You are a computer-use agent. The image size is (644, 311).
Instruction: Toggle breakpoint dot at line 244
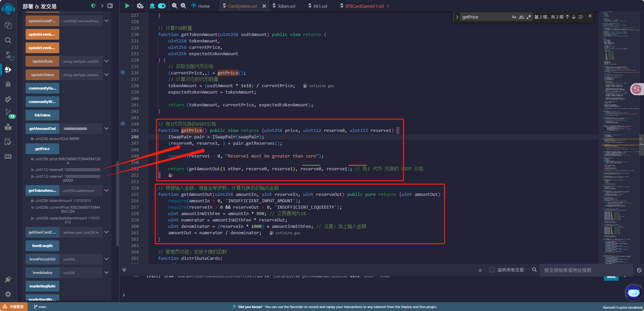tap(123, 124)
